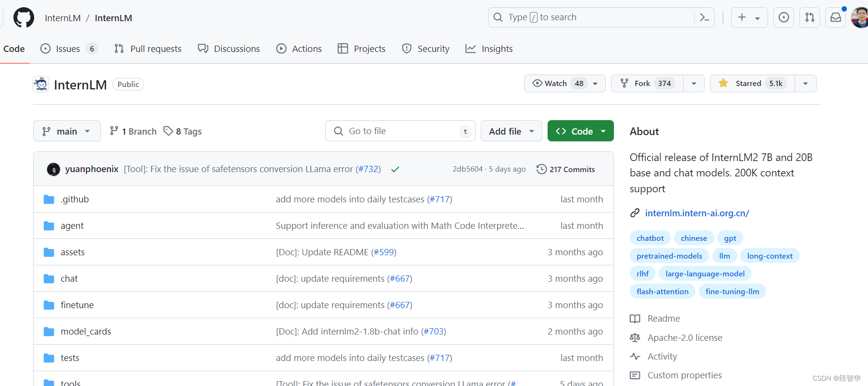
Task: Open pull request #732 link
Action: coord(368,169)
